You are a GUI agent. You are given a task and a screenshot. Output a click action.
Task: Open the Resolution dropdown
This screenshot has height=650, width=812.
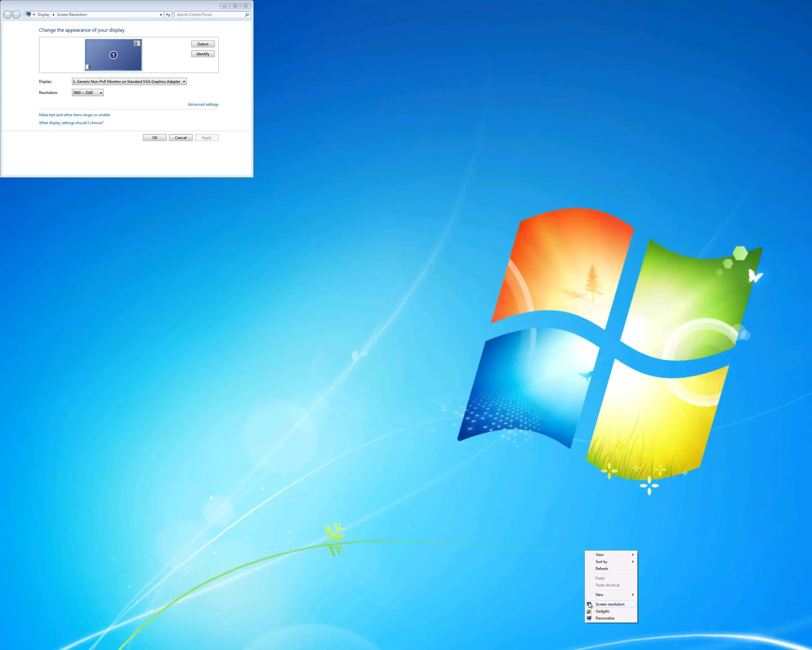tap(88, 93)
